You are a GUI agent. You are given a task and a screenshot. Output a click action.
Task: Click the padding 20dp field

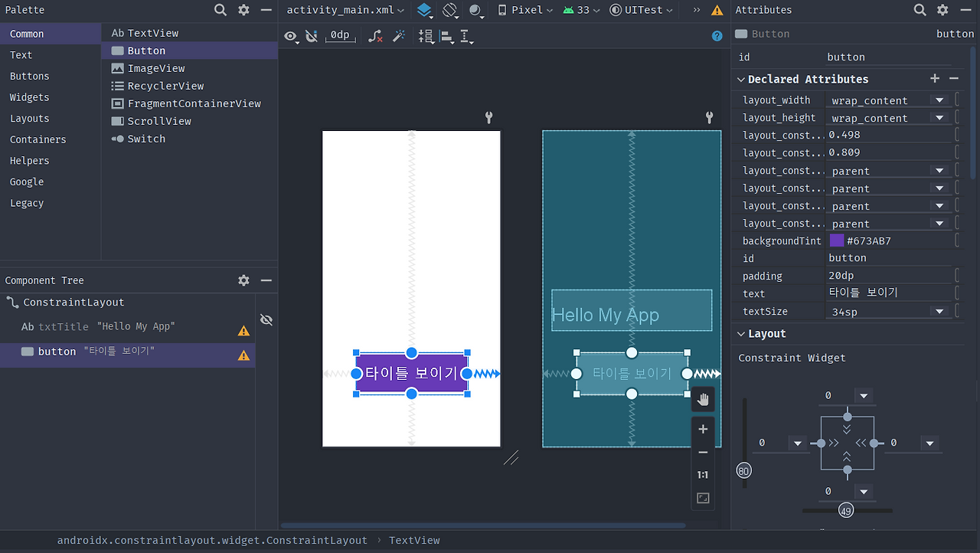click(889, 276)
